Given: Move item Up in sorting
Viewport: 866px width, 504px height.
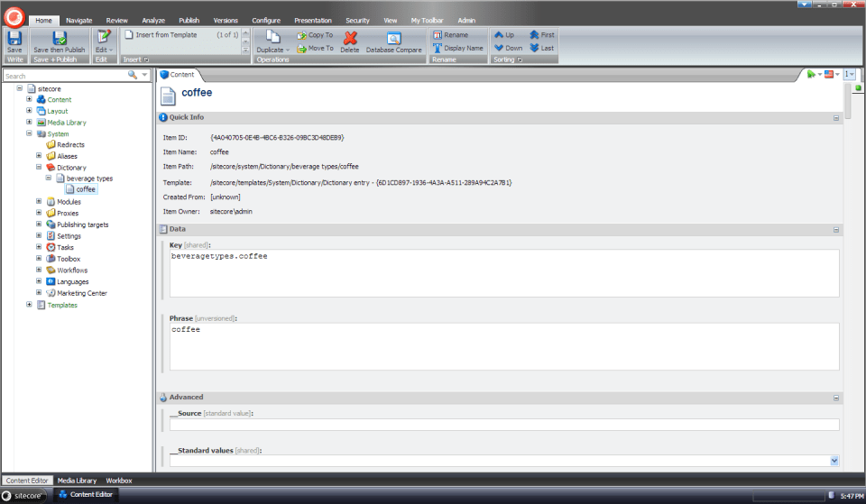Looking at the screenshot, I should [499, 35].
